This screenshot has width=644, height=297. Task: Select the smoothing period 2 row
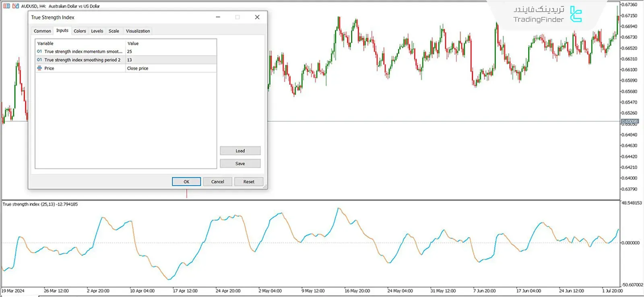126,60
